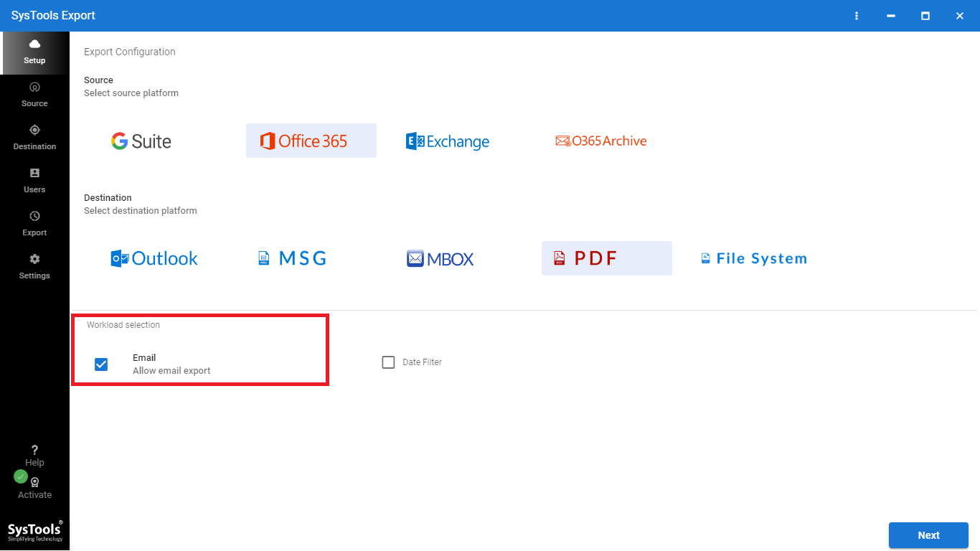Select Exchange as source platform
The image size is (980, 551).
coord(448,141)
